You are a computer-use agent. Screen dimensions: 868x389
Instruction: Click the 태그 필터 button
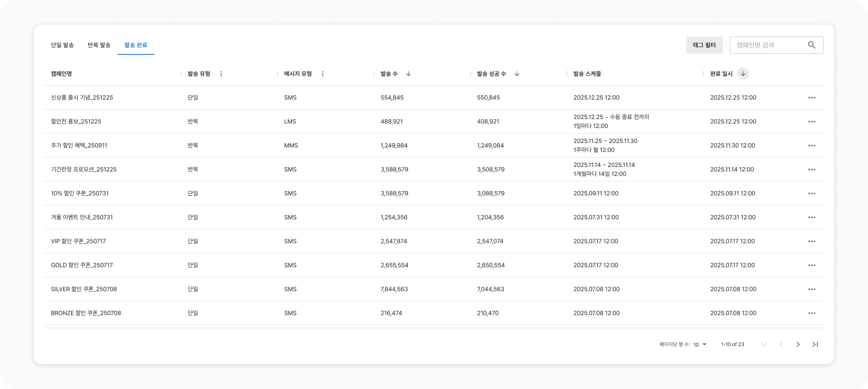704,45
